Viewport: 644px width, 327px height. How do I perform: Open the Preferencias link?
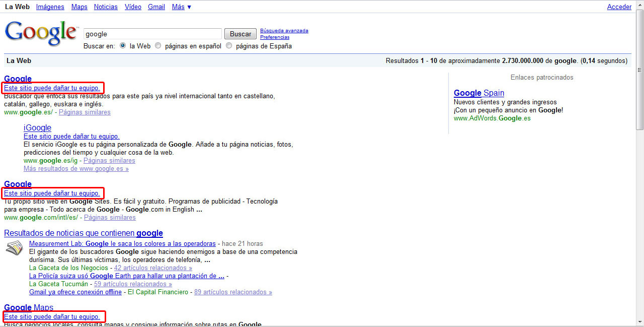[x=275, y=37]
